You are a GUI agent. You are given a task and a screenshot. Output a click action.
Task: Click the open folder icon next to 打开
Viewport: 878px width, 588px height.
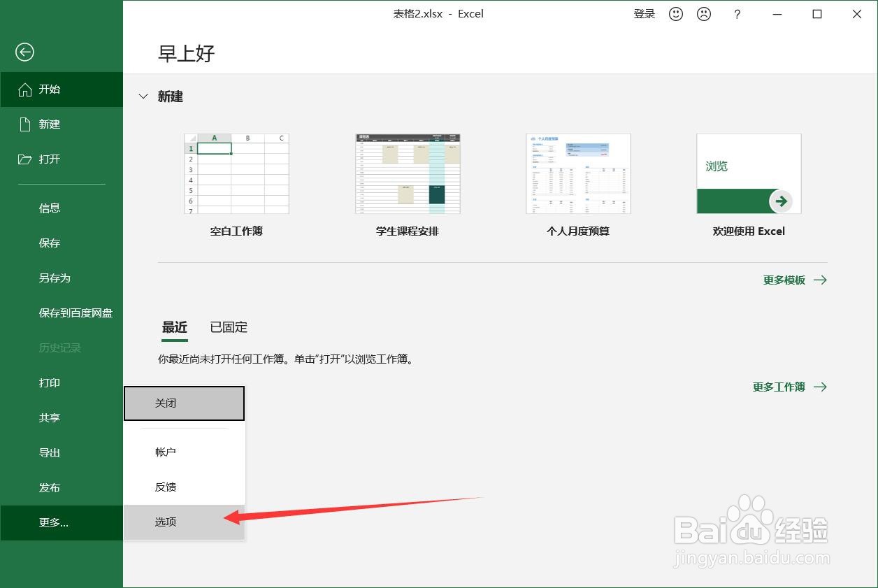coord(25,159)
